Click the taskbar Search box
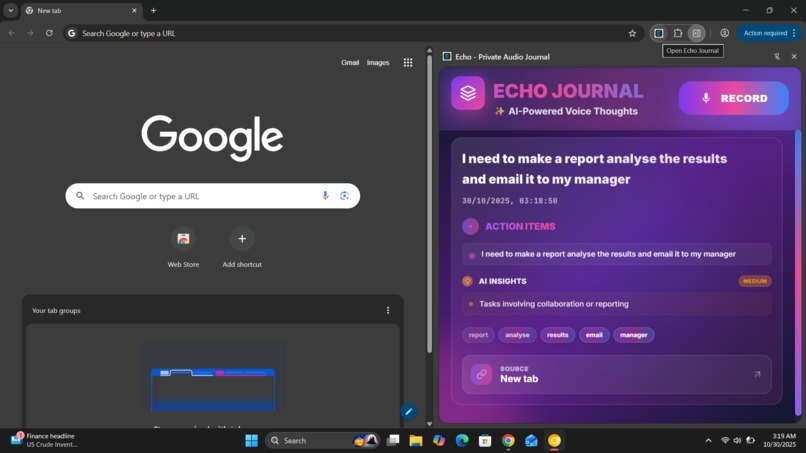806x453 pixels. click(323, 441)
